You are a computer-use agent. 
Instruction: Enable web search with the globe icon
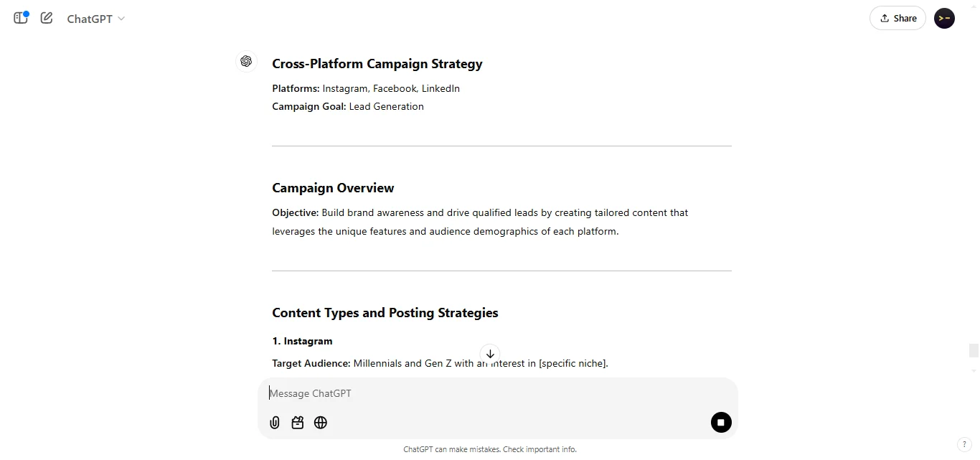(320, 423)
